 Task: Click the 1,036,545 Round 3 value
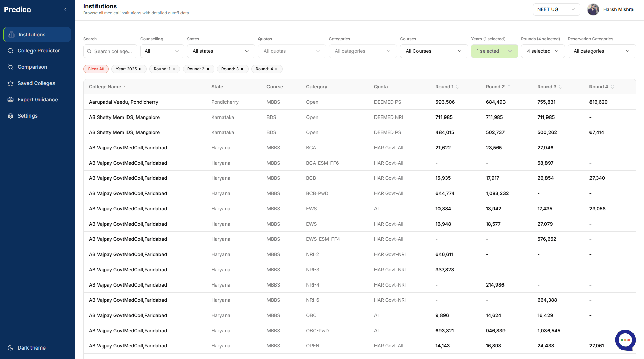click(549, 331)
